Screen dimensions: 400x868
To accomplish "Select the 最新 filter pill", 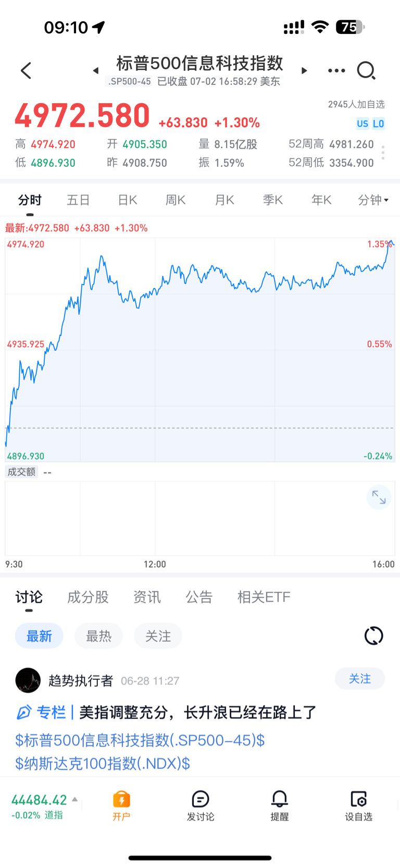I will point(39,636).
